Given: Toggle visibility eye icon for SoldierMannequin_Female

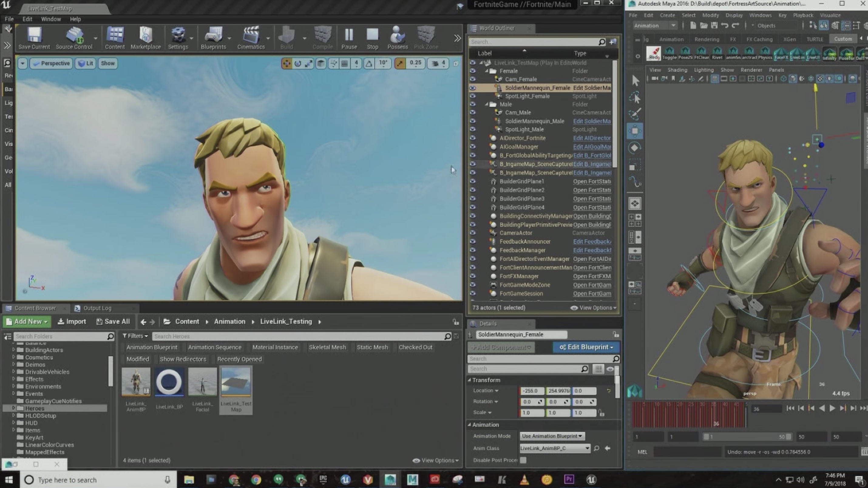Looking at the screenshot, I should [x=473, y=88].
